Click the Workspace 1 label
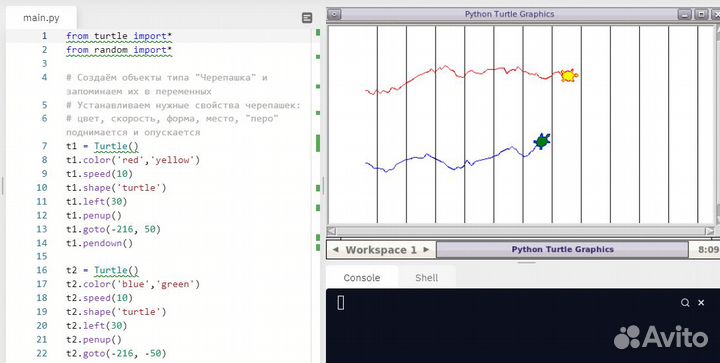This screenshot has height=363, width=720. pos(381,250)
